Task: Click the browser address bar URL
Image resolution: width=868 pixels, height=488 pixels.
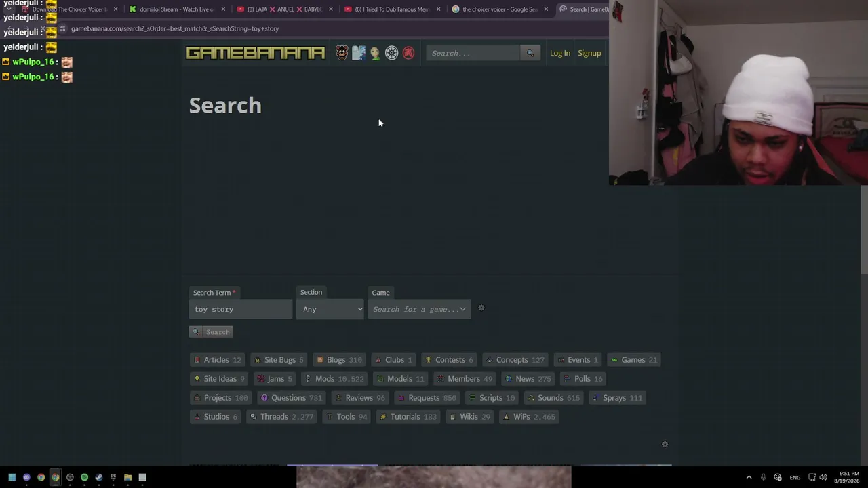Action: [175, 28]
